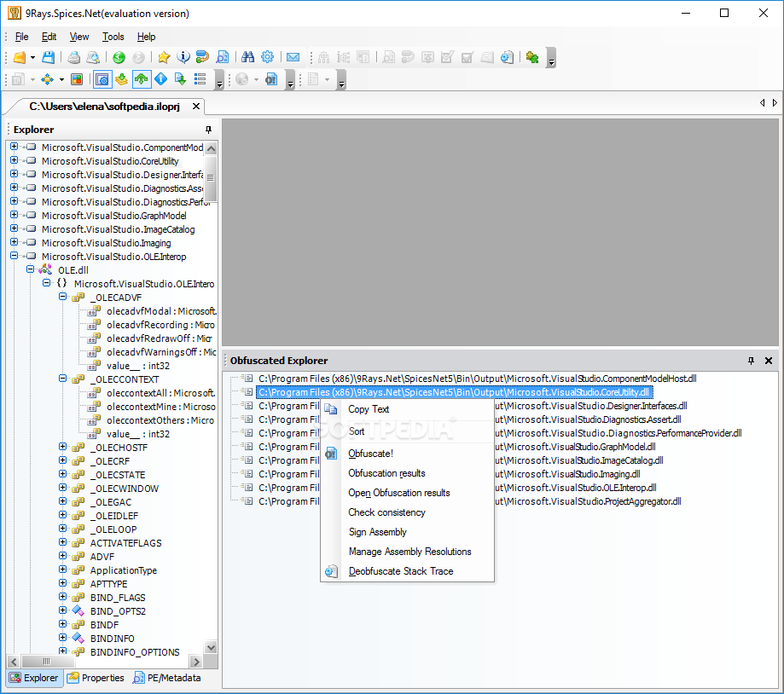Click the envelope mail icon
The width and height of the screenshot is (784, 694).
click(x=293, y=57)
